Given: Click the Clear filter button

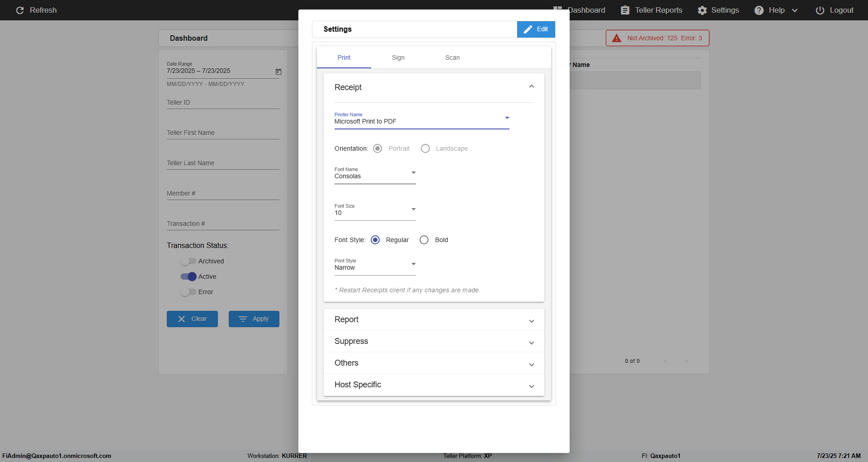Looking at the screenshot, I should click(192, 319).
